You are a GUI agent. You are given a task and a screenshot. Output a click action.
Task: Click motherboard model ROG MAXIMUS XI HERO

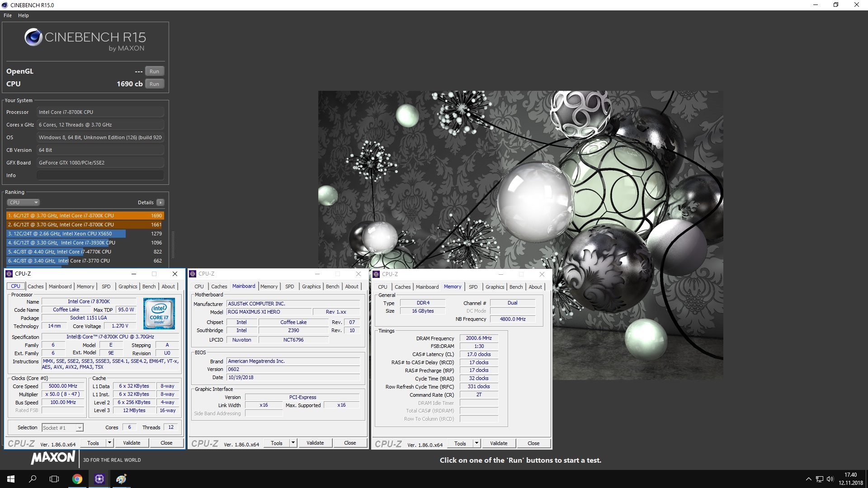269,312
